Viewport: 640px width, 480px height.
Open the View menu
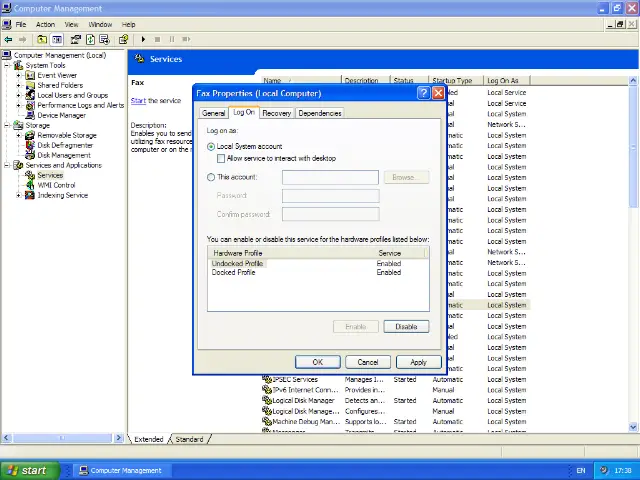71,24
